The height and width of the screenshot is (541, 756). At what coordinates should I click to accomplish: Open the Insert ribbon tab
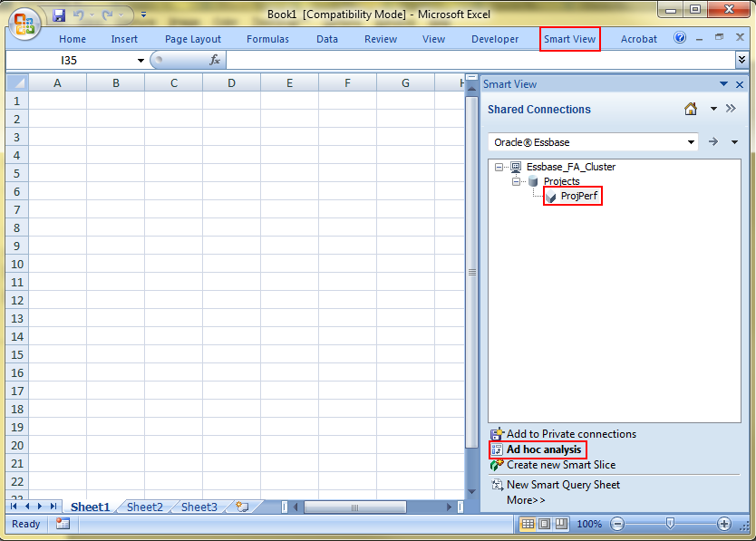(x=124, y=39)
